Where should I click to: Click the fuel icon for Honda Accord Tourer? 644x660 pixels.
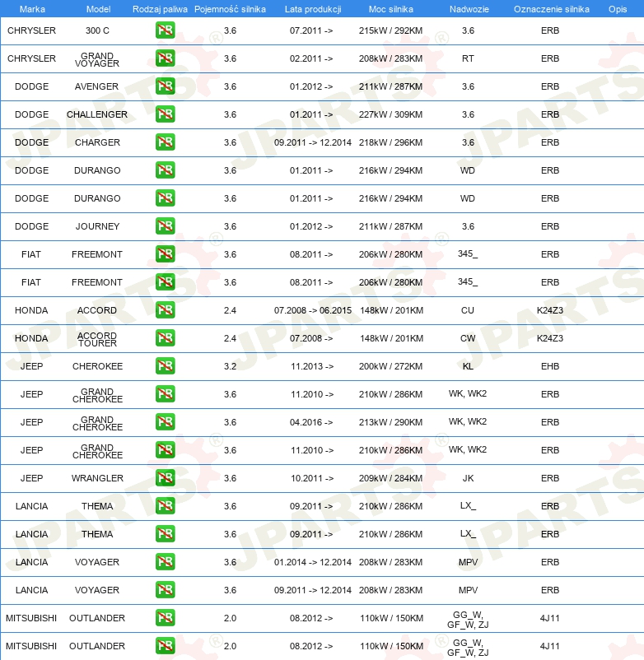pos(165,338)
